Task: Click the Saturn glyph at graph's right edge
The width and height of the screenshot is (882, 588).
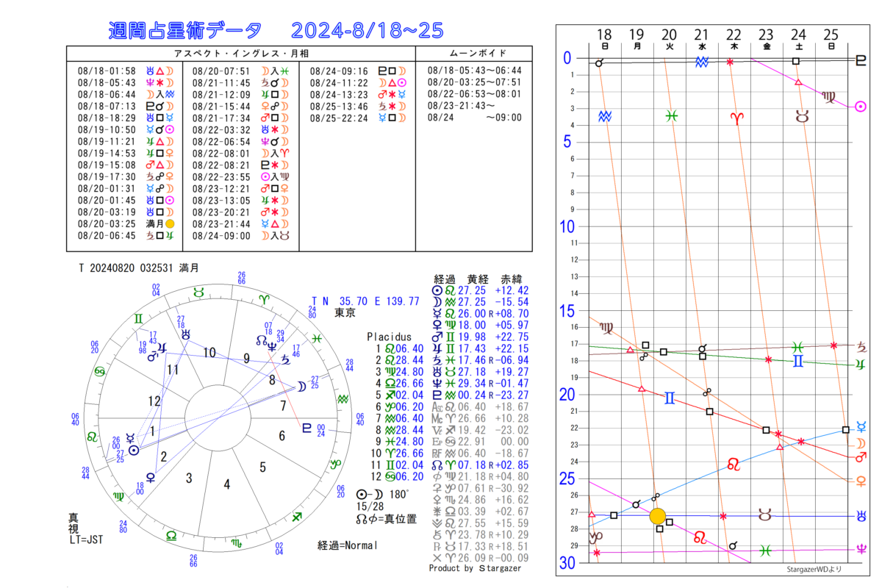Action: [861, 345]
